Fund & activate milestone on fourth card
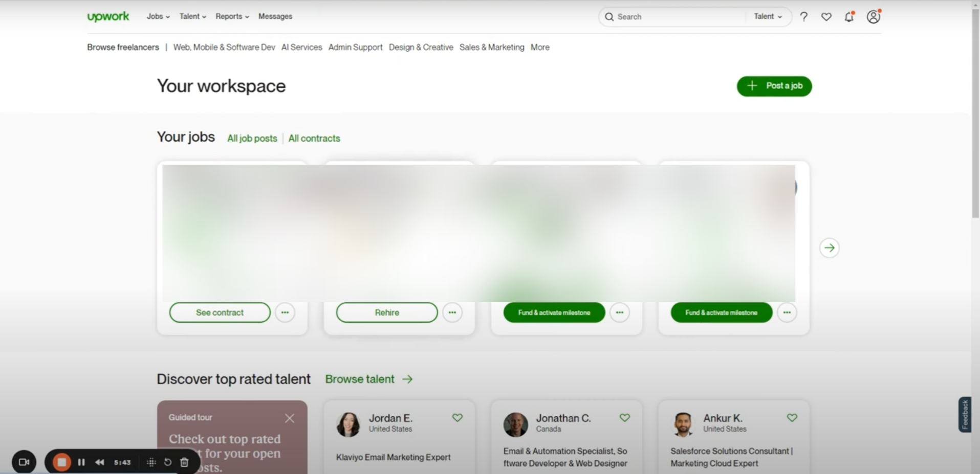Viewport: 980px width, 474px height. pos(722,312)
